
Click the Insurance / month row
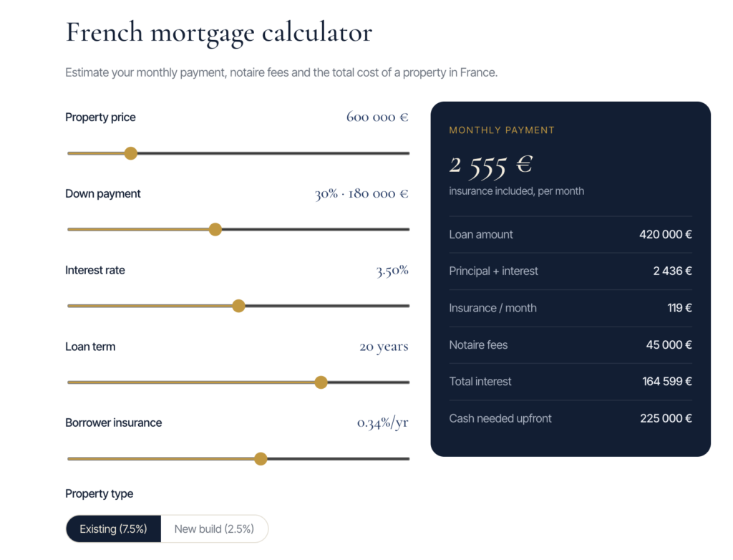pos(571,308)
